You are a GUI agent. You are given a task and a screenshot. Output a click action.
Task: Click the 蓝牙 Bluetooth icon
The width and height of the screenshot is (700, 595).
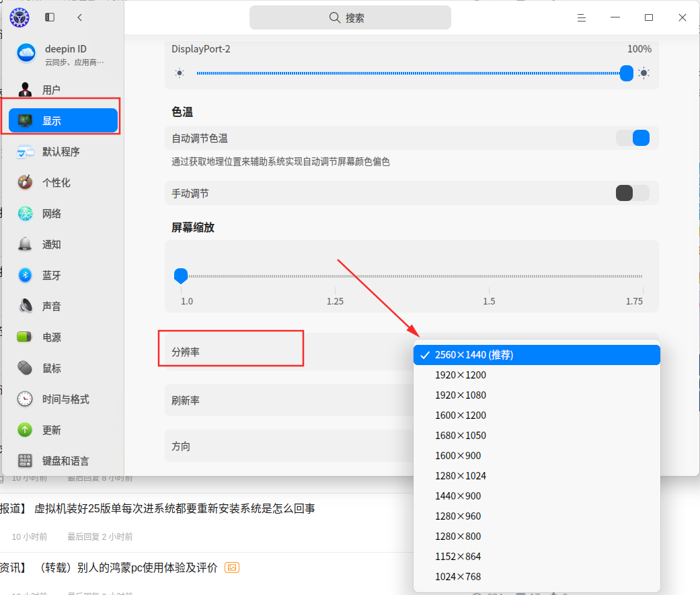(x=25, y=276)
